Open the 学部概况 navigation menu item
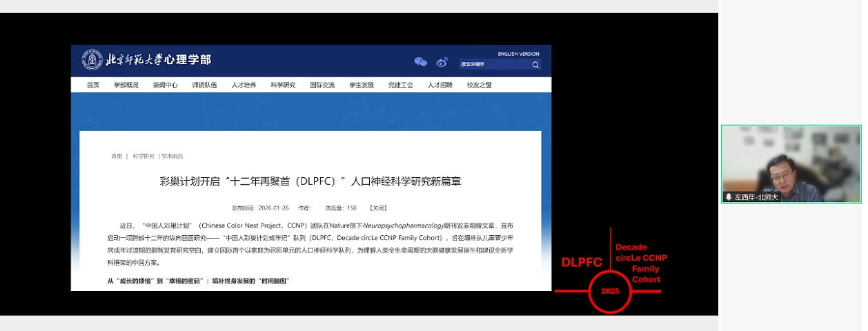Screen dimensions: 868x331 tap(126, 86)
